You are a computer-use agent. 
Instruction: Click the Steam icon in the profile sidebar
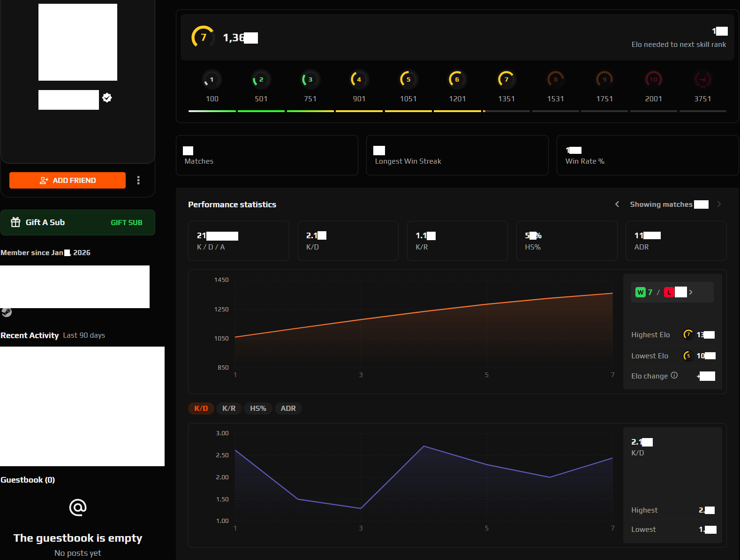click(x=7, y=312)
